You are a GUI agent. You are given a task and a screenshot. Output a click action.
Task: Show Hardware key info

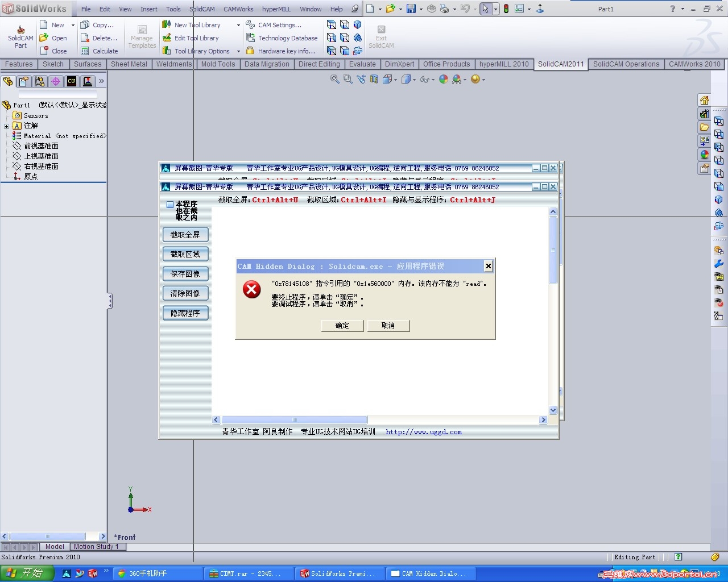[280, 51]
